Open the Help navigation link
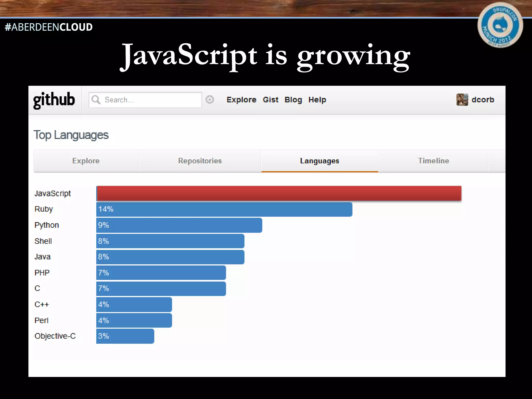 317,100
